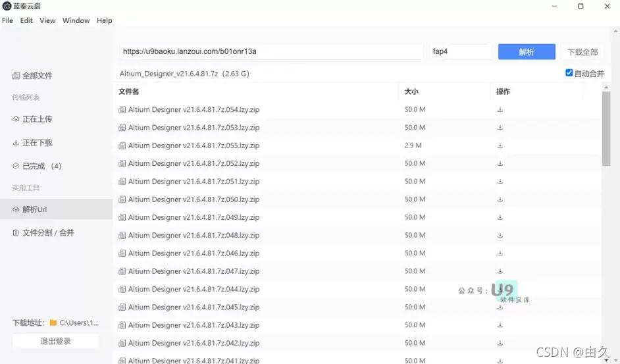Select row Altium Designer v21.6.4.81.7z.047.lzy.zip
The height and width of the screenshot is (364, 620).
tap(357, 271)
